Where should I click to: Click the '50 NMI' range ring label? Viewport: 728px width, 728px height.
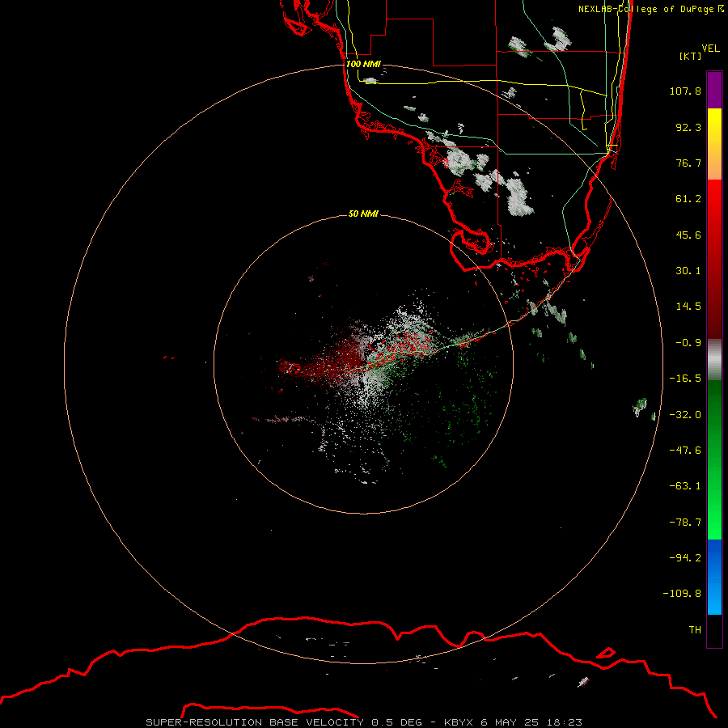pos(363,214)
